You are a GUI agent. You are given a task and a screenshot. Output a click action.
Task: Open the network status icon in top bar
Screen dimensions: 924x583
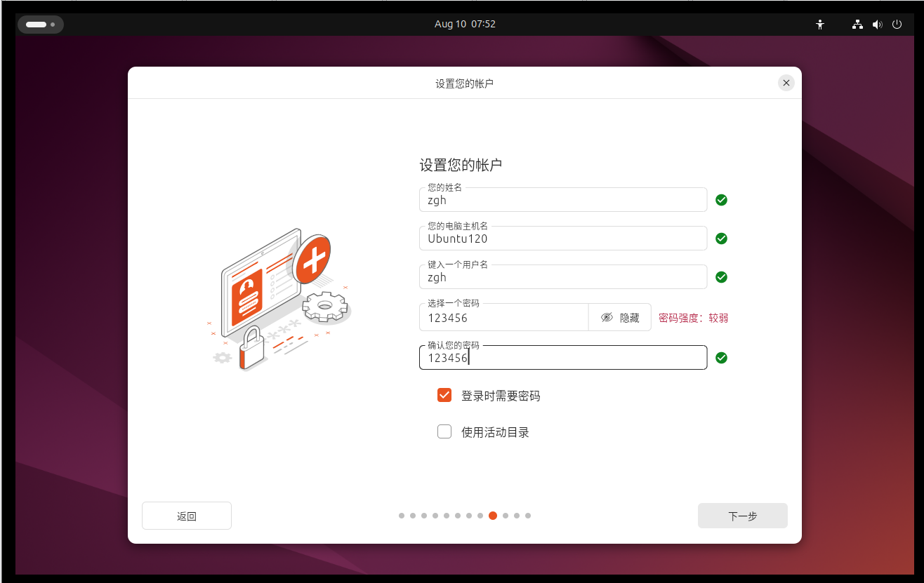pos(857,24)
